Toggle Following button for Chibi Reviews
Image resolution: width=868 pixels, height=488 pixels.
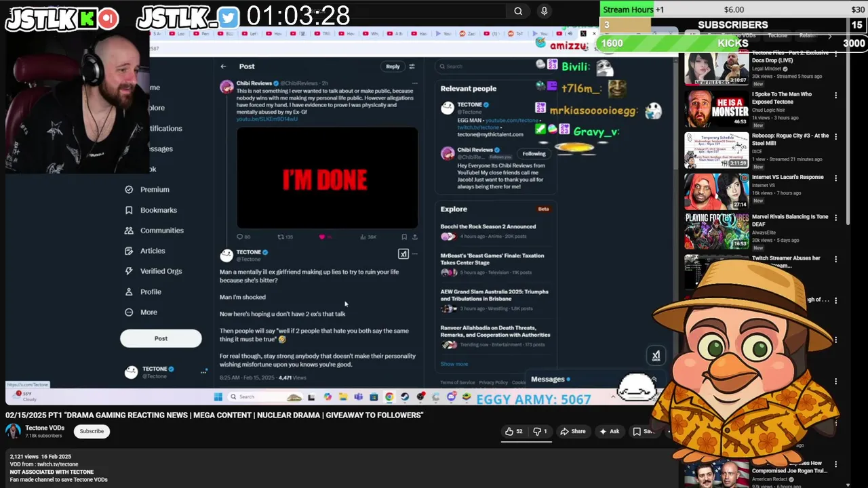[534, 154]
